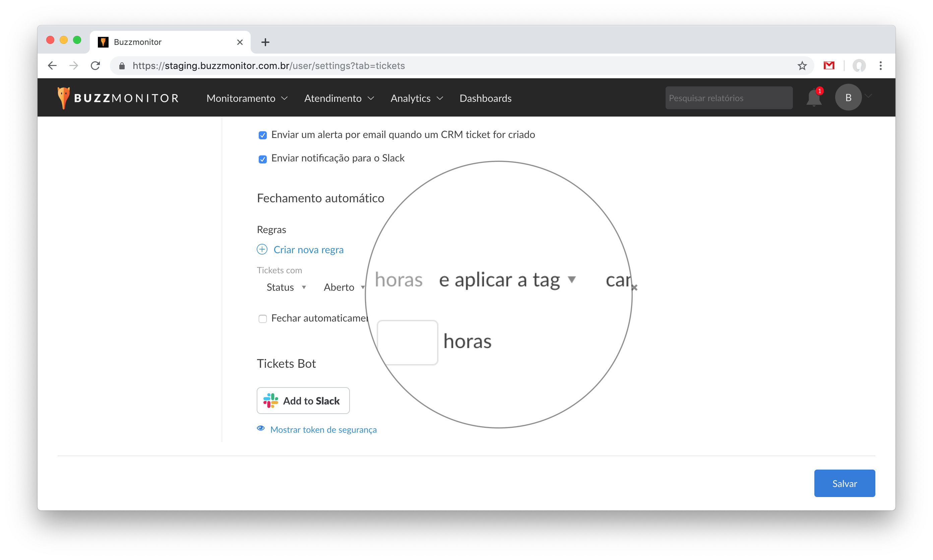Click the Buzzmonitor fox logo
Image resolution: width=933 pixels, height=560 pixels.
coord(63,98)
